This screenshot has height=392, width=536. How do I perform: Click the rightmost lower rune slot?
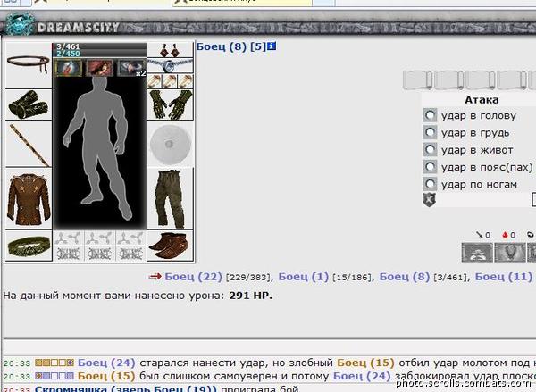(x=131, y=254)
